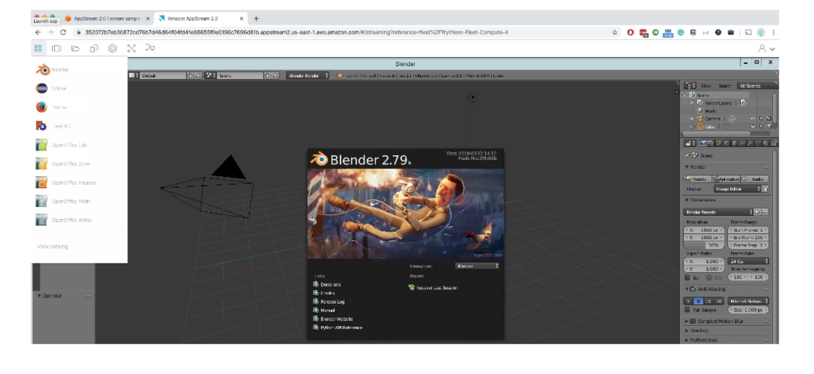Enter fullscreen via AppStream toolbar icon

pyautogui.click(x=131, y=48)
